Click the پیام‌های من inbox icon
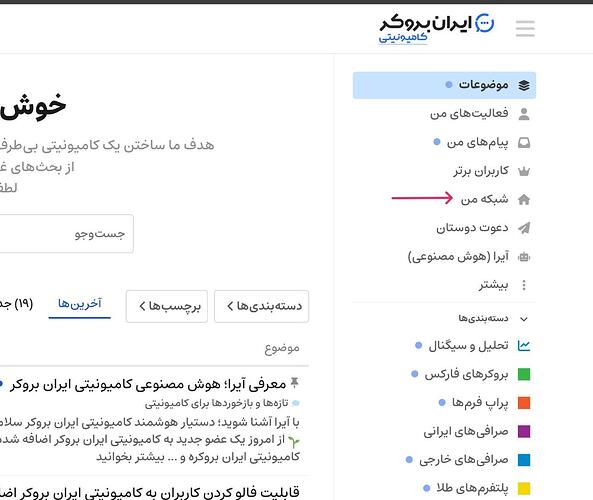The image size is (593, 500). (524, 143)
